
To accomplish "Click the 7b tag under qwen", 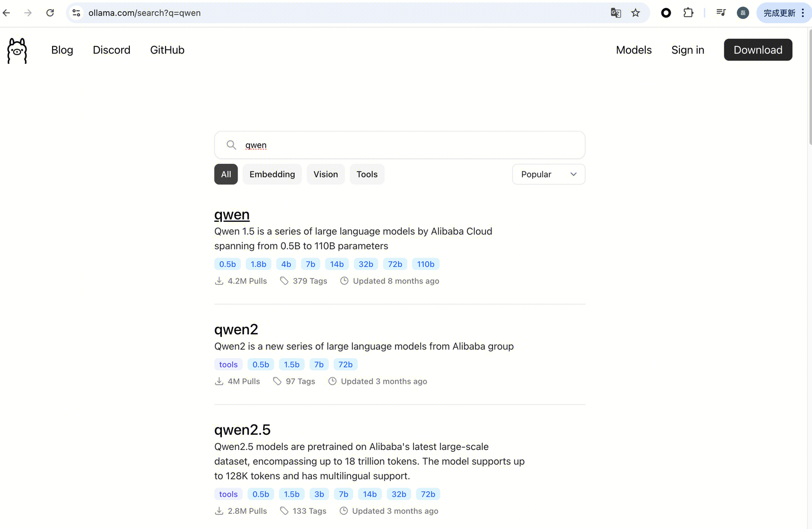I will [x=310, y=264].
